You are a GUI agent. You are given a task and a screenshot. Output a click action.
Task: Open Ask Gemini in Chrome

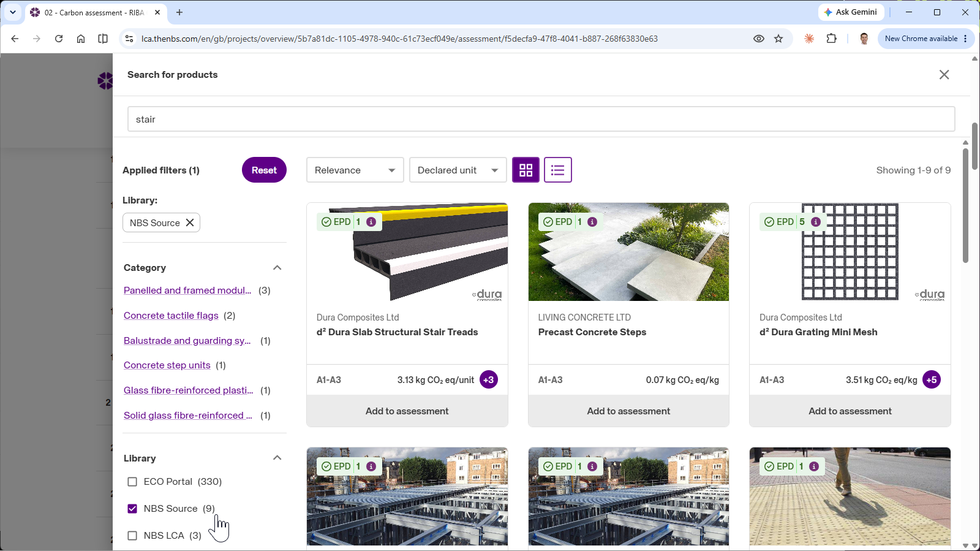[851, 12]
